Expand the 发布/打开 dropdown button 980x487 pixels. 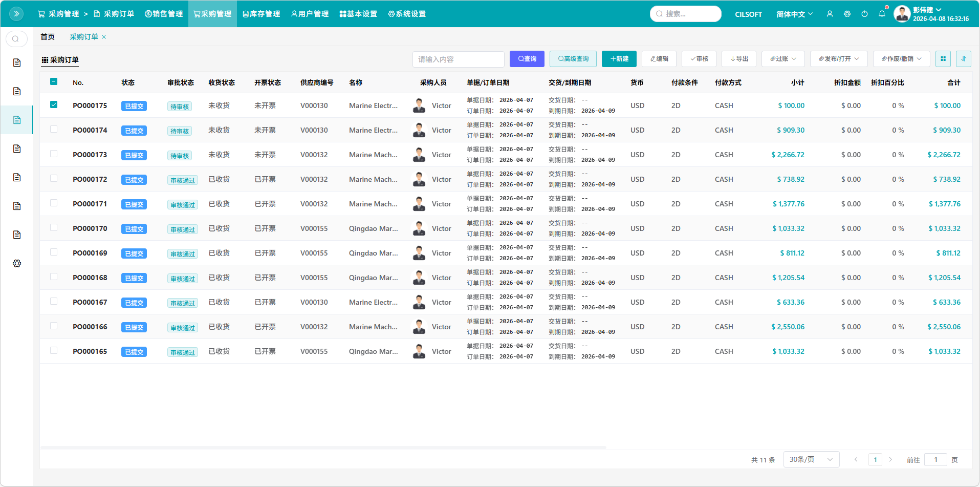point(838,59)
